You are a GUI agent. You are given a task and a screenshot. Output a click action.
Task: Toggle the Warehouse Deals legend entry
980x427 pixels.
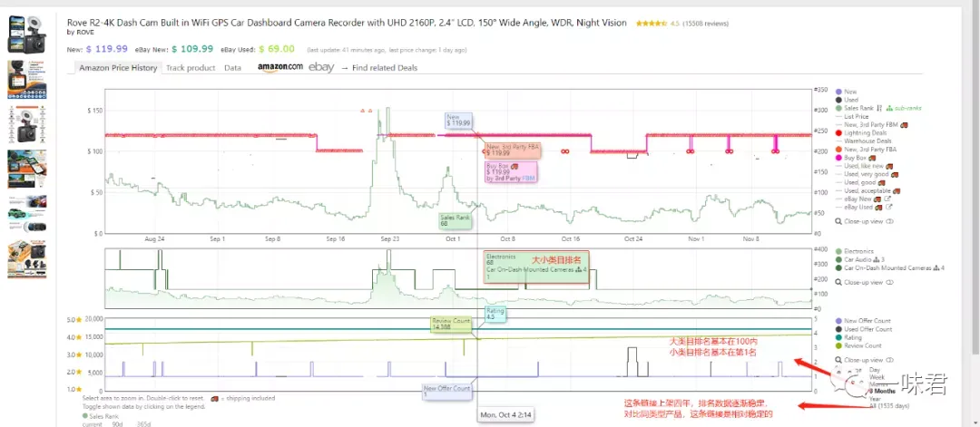865,141
